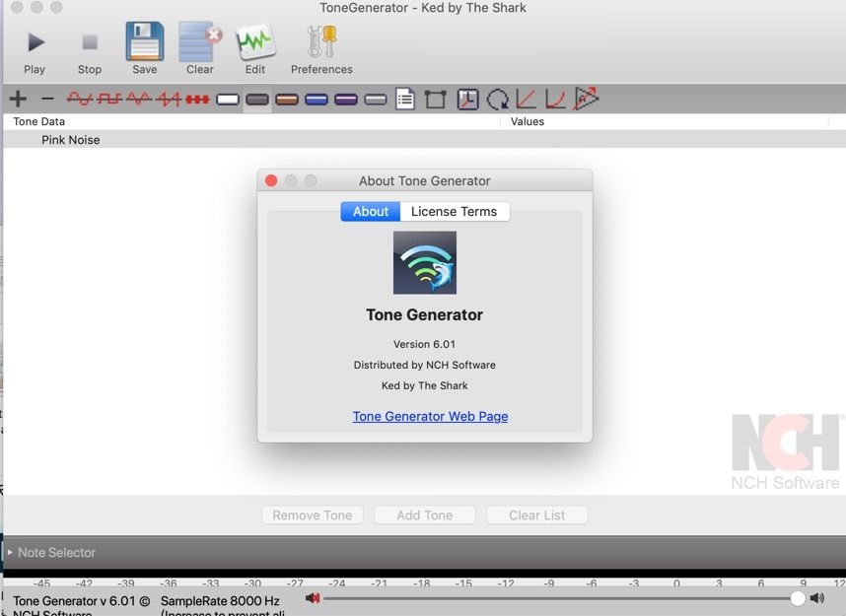Click the document list icon
The image size is (846, 616).
405,99
